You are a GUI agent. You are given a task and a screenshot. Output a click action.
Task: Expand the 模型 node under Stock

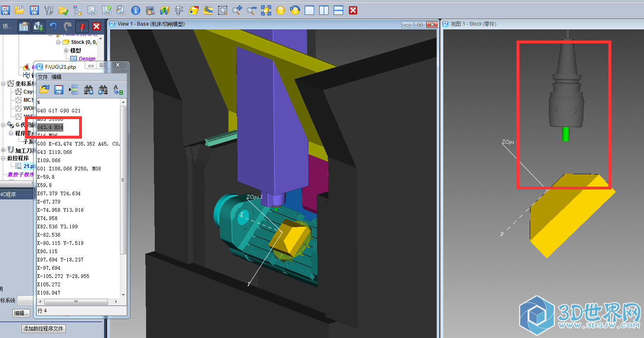pyautogui.click(x=66, y=50)
